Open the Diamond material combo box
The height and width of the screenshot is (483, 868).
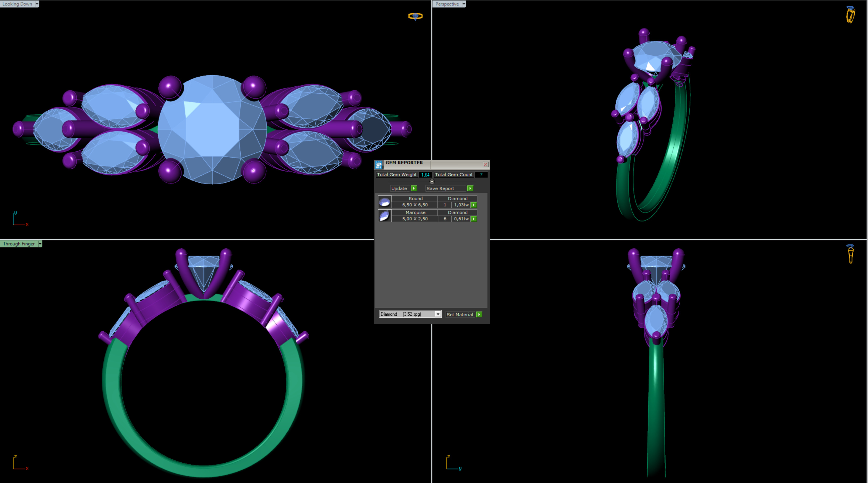(410, 314)
